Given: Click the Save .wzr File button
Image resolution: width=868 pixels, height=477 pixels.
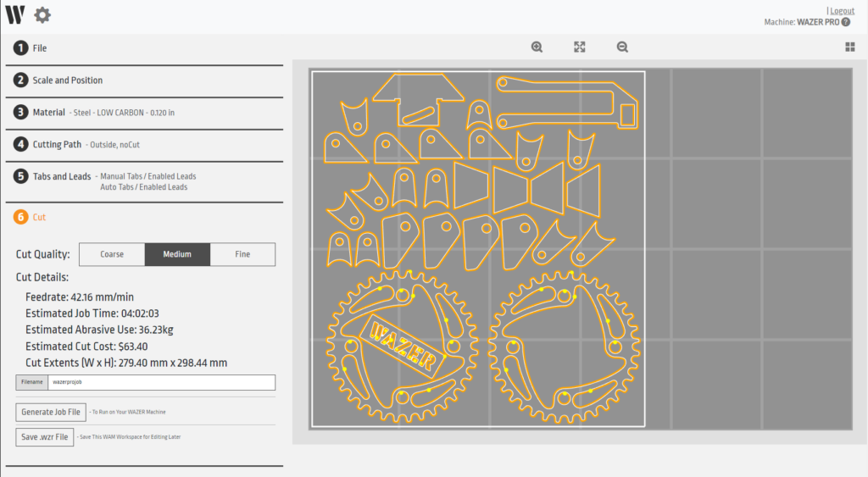Looking at the screenshot, I should click(x=45, y=437).
